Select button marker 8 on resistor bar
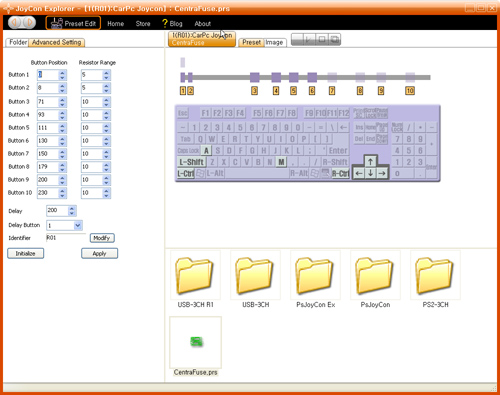 coord(360,90)
